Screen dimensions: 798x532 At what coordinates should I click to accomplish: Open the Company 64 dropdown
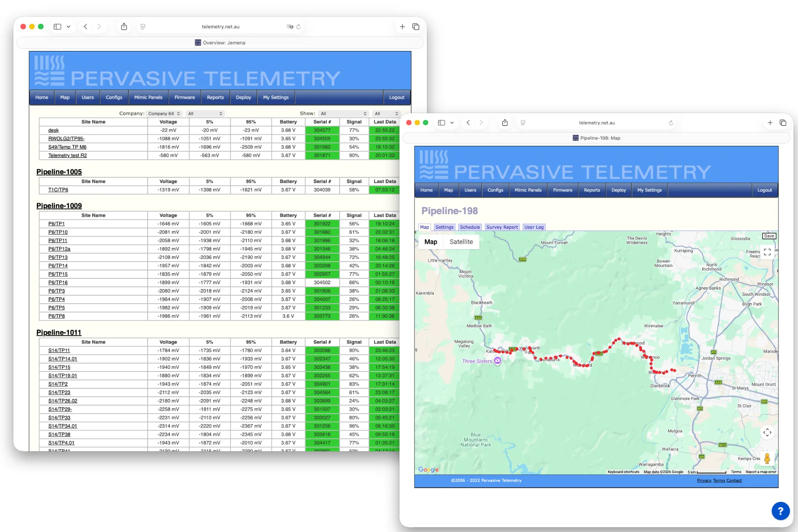[164, 113]
